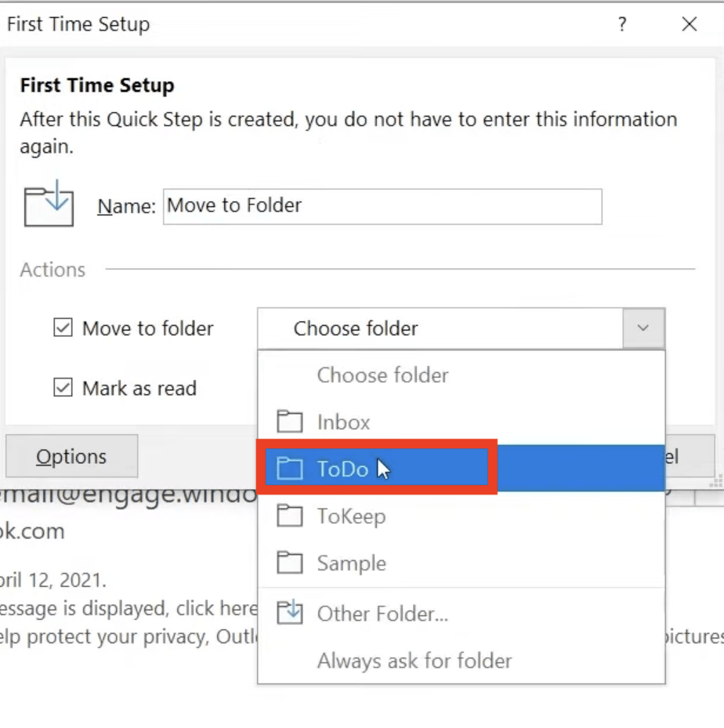Image resolution: width=724 pixels, height=728 pixels.
Task: Click the Name text field
Action: point(382,206)
